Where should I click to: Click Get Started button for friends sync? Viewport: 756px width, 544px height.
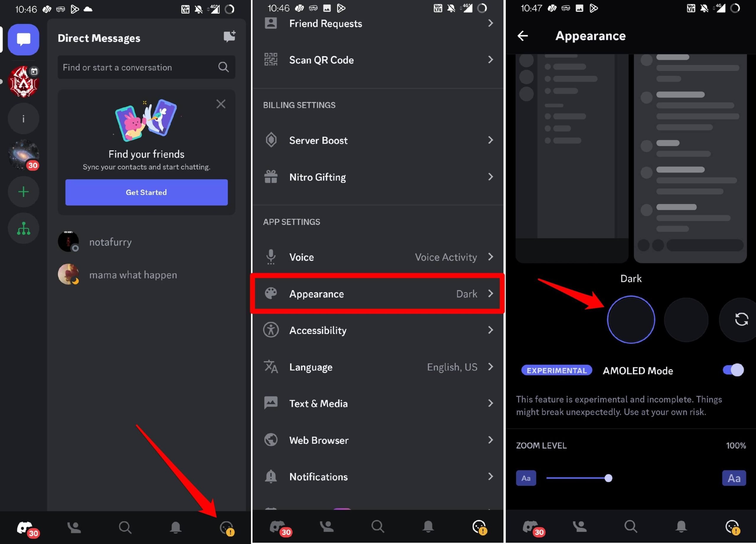tap(146, 191)
